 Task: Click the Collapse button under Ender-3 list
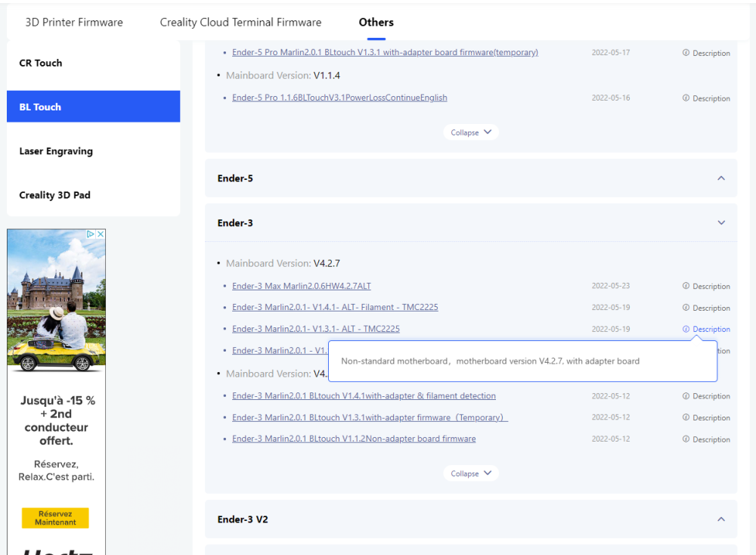point(471,473)
